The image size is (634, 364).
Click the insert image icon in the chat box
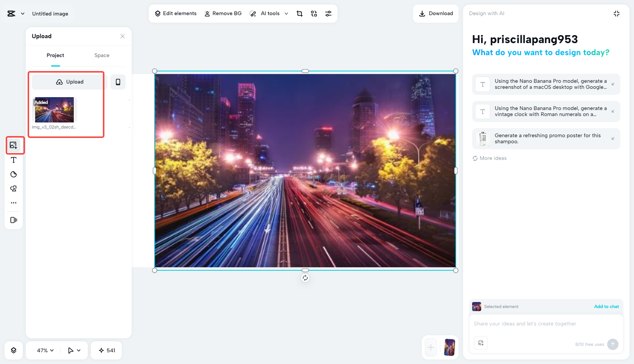pos(480,343)
